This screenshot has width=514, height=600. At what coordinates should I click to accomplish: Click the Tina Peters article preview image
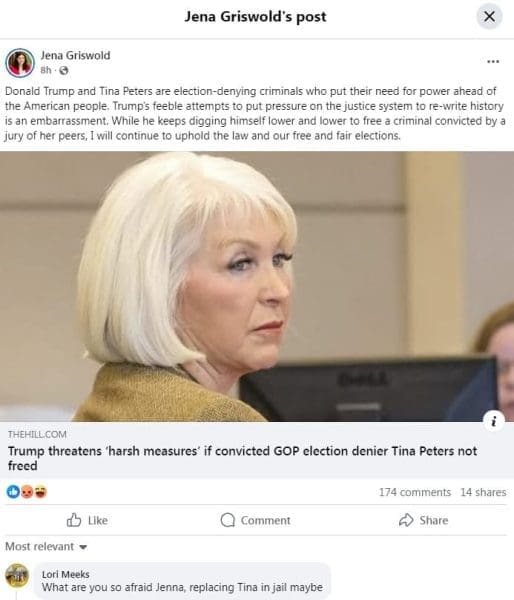(257, 286)
